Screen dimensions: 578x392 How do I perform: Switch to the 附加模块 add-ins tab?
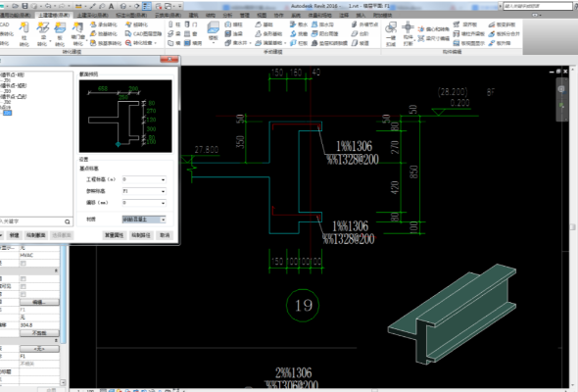(382, 15)
